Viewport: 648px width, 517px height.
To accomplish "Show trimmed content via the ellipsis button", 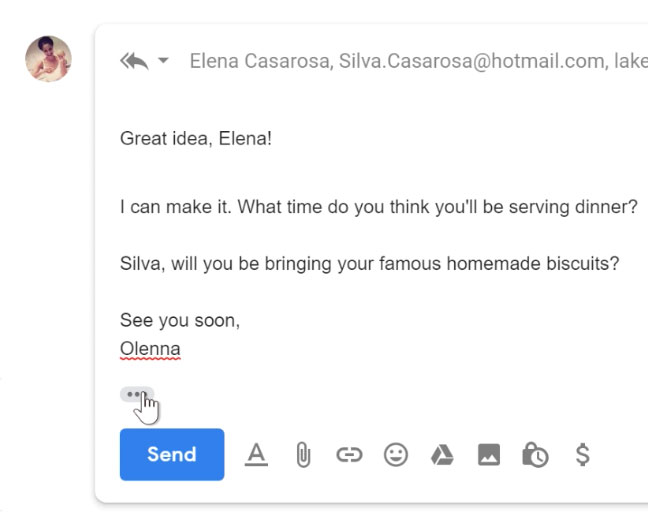I will [136, 394].
